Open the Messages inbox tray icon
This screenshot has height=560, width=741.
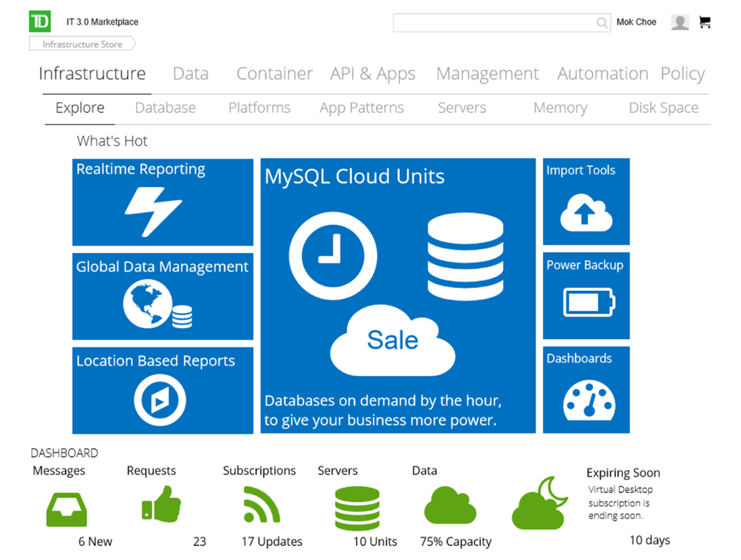point(66,510)
